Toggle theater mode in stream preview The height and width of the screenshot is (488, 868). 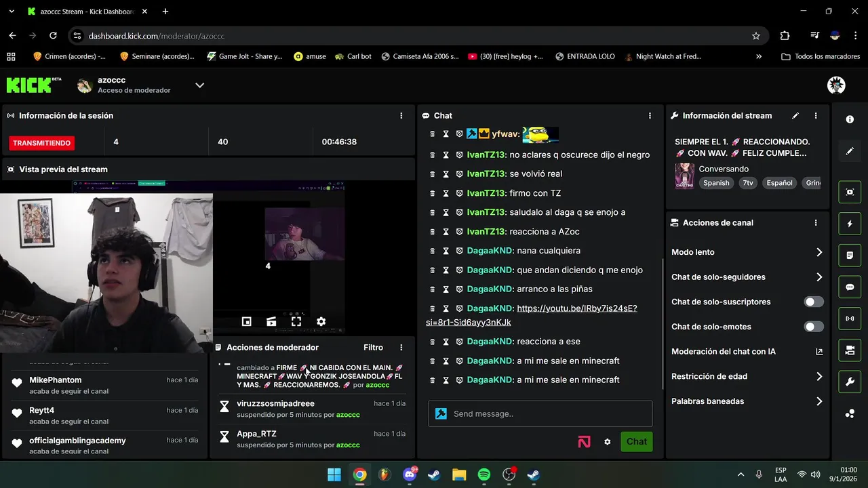coord(271,321)
